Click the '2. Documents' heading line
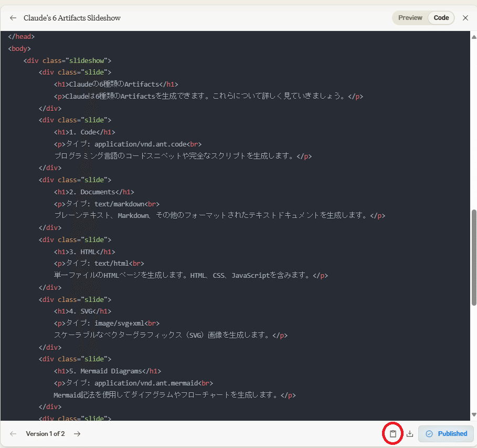The height and width of the screenshot is (448, 477). pos(94,192)
